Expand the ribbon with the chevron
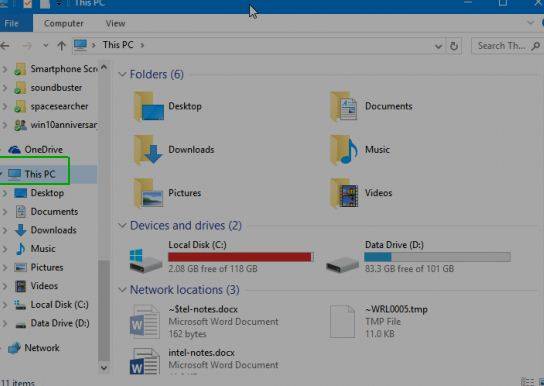 click(530, 23)
